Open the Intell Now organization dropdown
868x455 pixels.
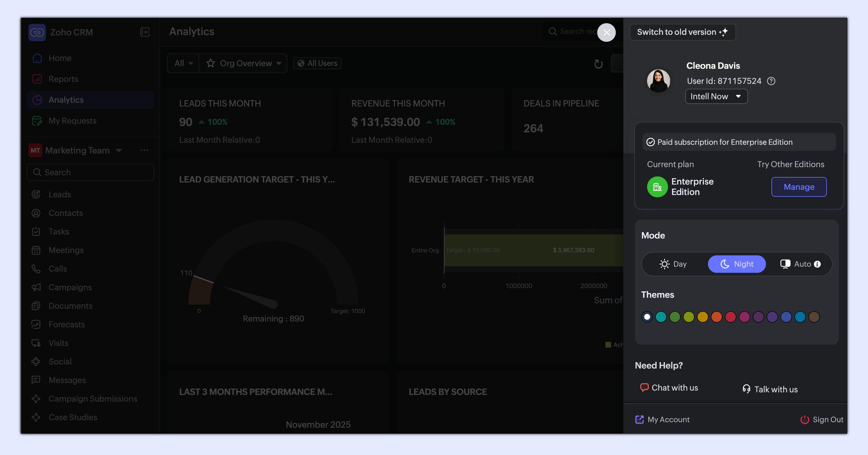(x=716, y=96)
